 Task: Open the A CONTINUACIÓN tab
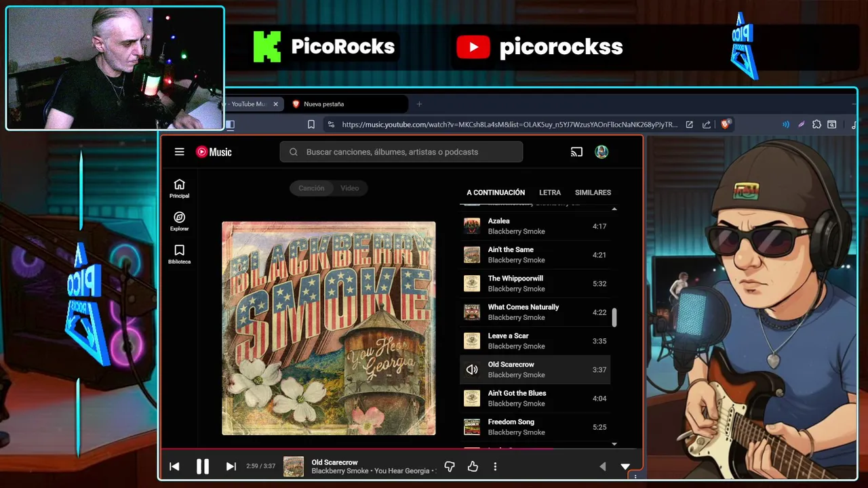pos(496,192)
